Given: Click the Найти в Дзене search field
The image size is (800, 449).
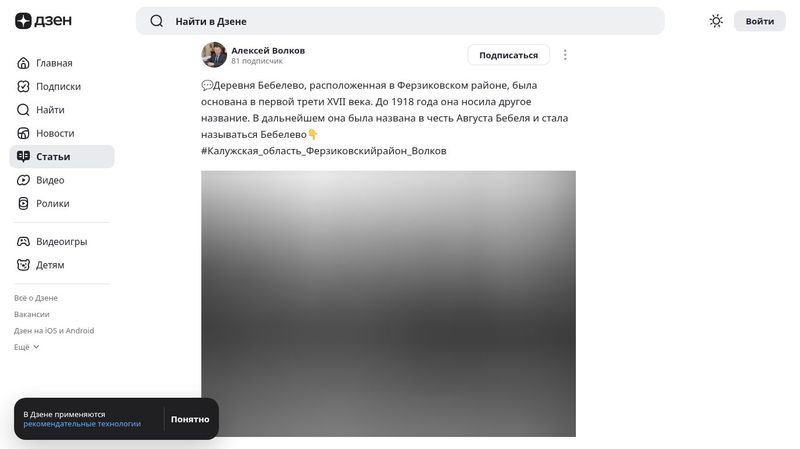Looking at the screenshot, I should pos(400,21).
